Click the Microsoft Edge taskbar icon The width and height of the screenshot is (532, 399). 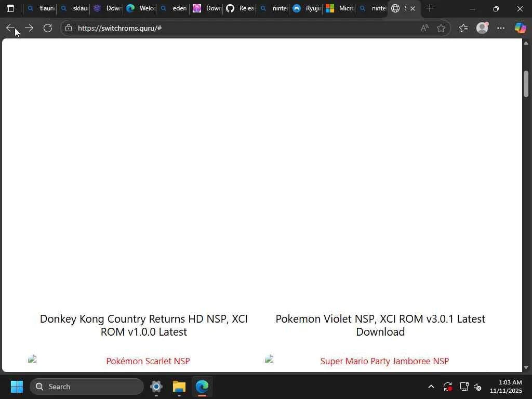pyautogui.click(x=202, y=387)
